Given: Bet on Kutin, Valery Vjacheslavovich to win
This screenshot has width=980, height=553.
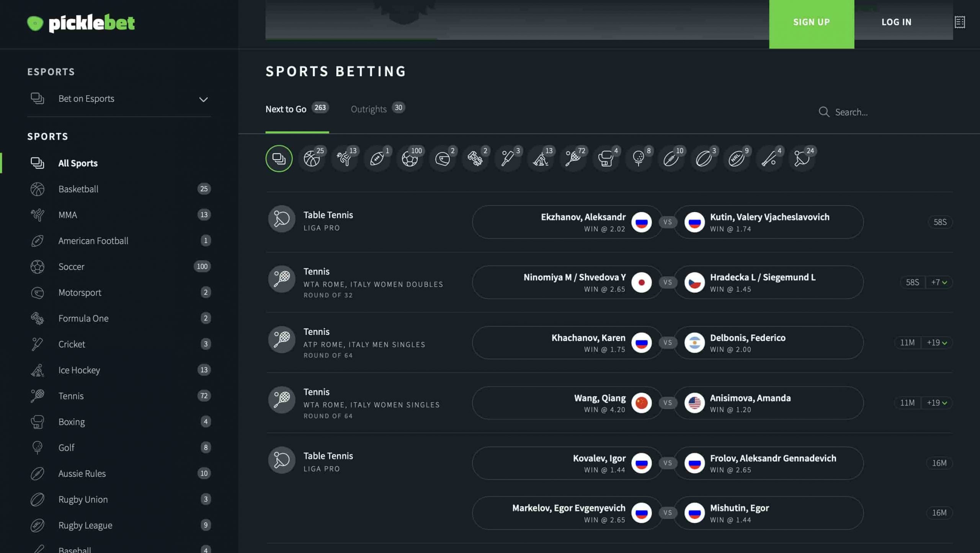Looking at the screenshot, I should pyautogui.click(x=769, y=222).
